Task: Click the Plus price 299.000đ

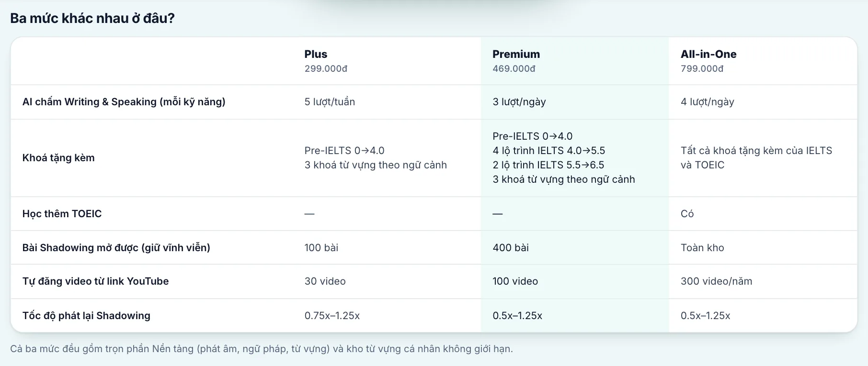Action: 326,68
